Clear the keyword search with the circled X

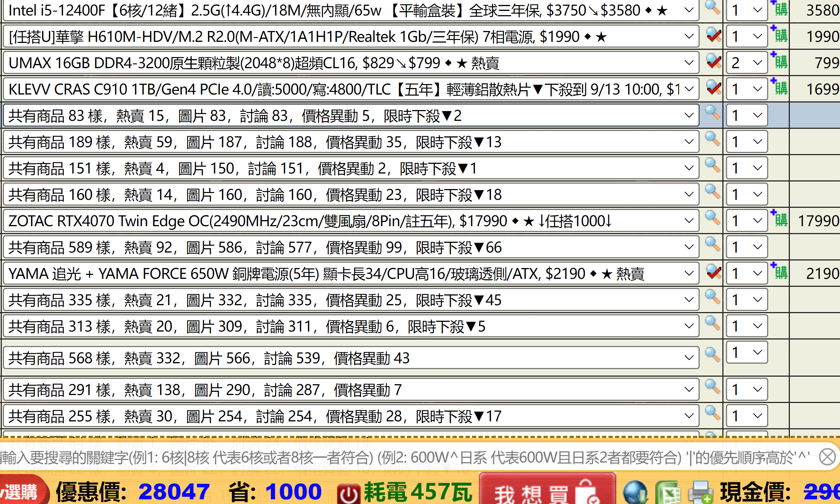[x=827, y=457]
